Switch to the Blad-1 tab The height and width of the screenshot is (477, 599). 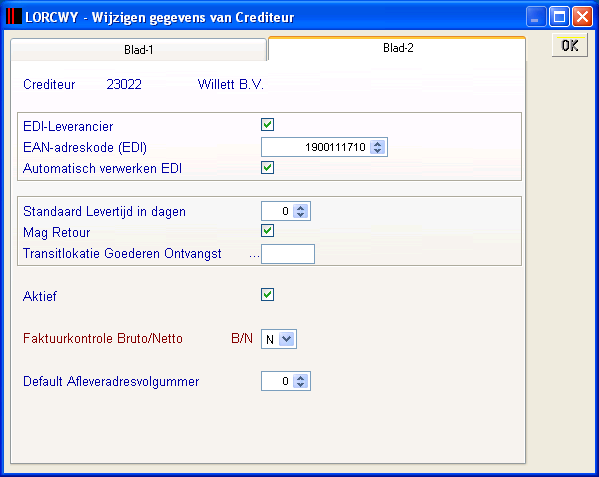(138, 50)
